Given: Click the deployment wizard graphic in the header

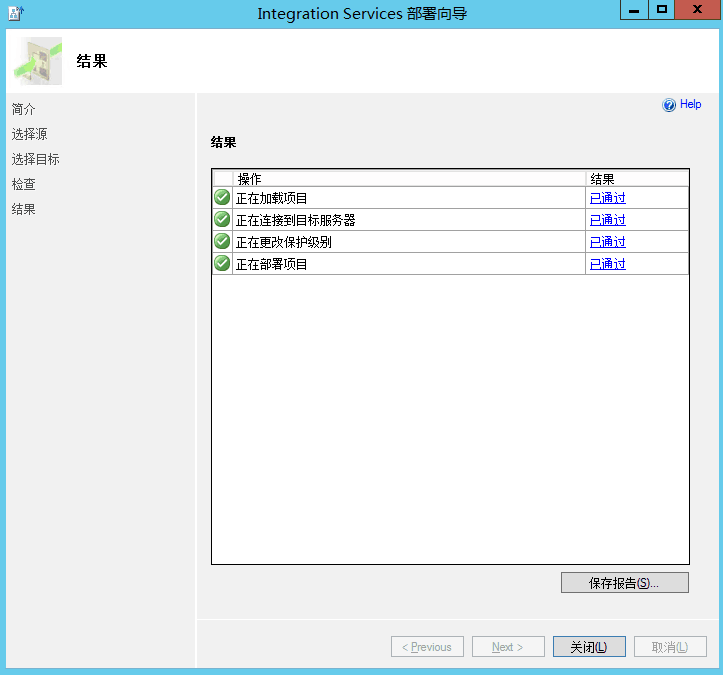Looking at the screenshot, I should pyautogui.click(x=38, y=61).
